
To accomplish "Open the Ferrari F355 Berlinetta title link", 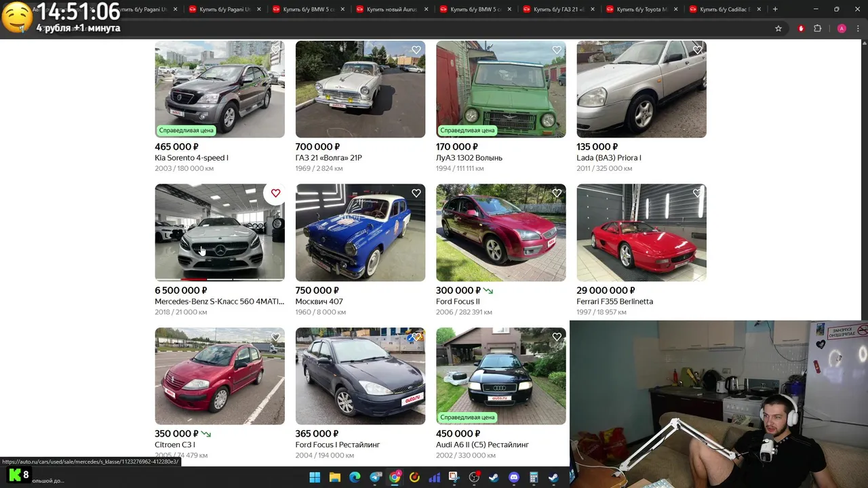I will [x=615, y=302].
